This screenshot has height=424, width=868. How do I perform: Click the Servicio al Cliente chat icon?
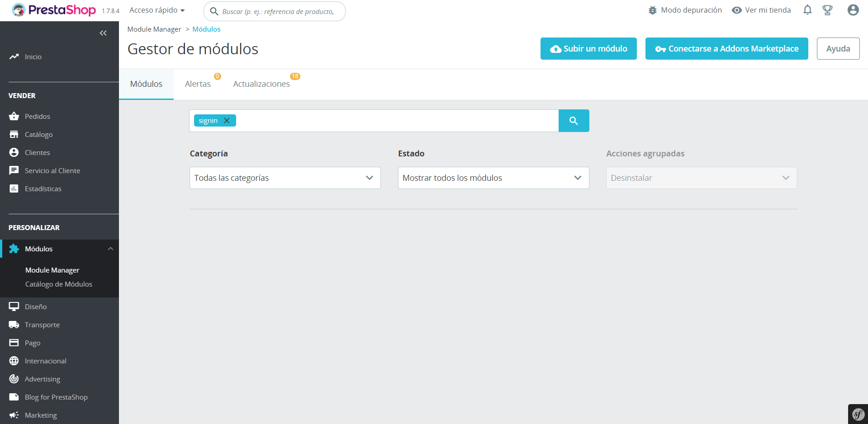point(14,170)
